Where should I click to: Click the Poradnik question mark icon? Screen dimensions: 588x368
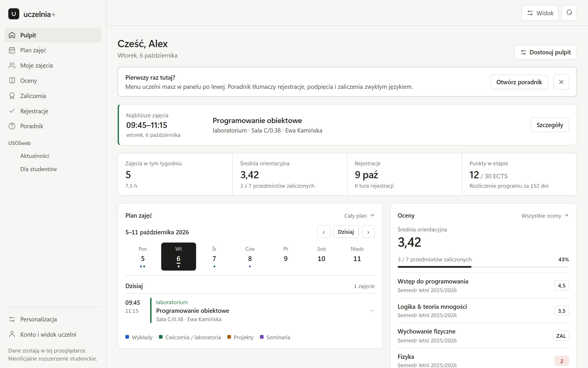click(12, 126)
